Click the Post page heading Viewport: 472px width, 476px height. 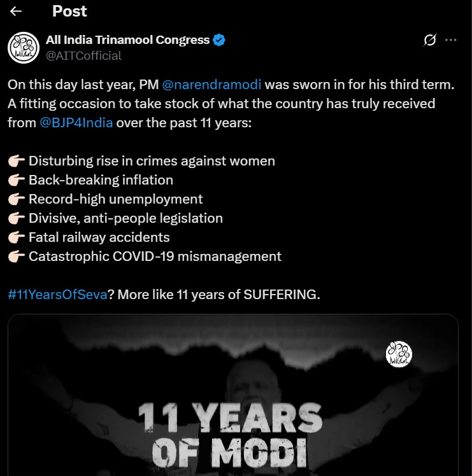pos(69,11)
